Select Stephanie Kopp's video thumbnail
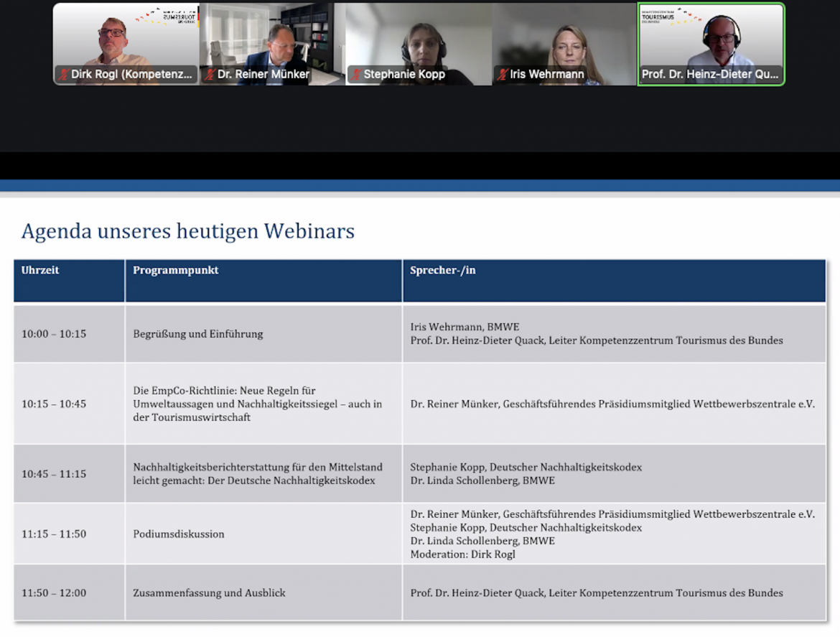Viewport: 840px width, 637px height. tap(419, 44)
